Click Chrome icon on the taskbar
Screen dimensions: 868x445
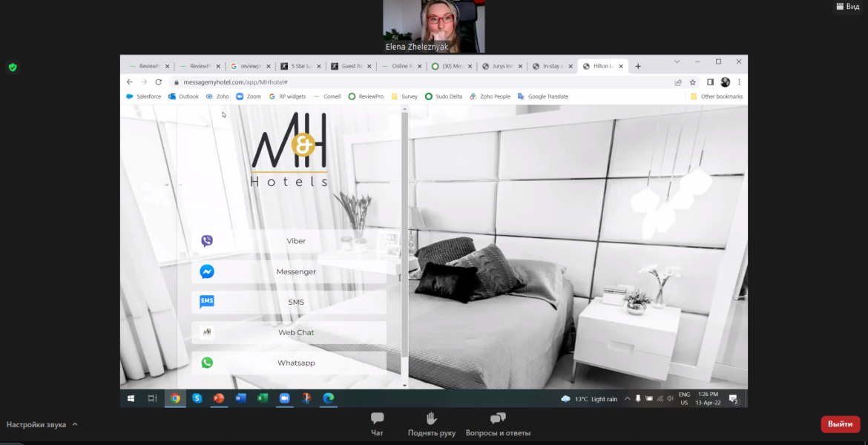click(x=175, y=398)
